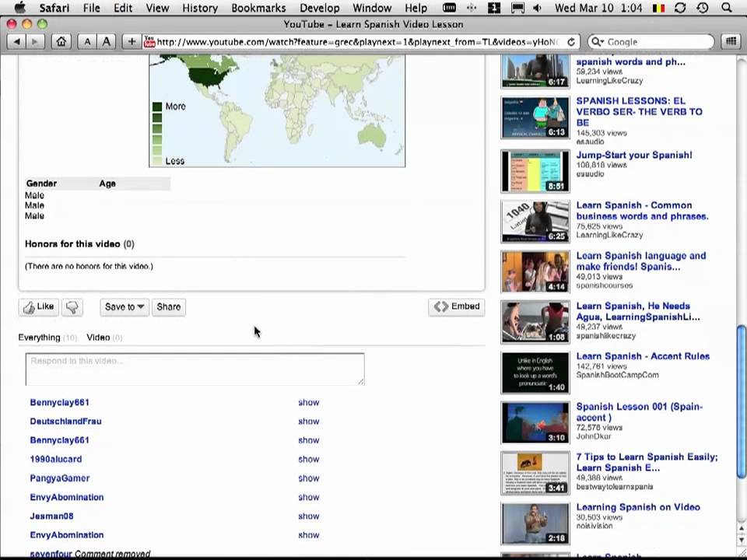This screenshot has width=747, height=560.
Task: Open the Spanish Lesson 001 (Spain-accent) link
Action: pos(640,412)
